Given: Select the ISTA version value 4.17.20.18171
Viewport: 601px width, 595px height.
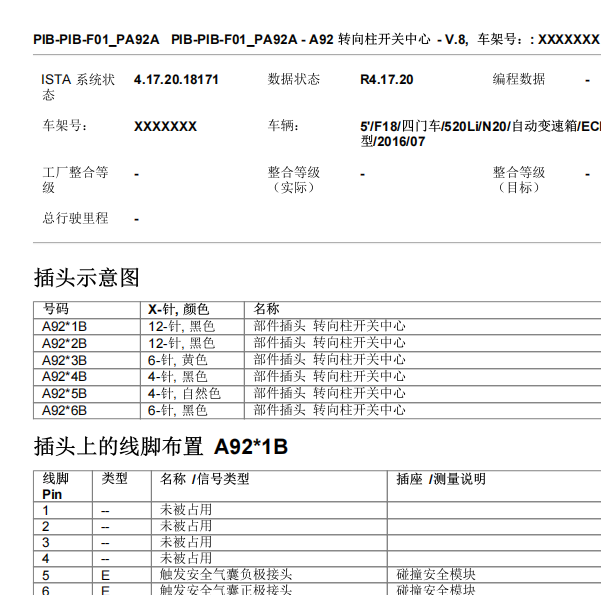Looking at the screenshot, I should (176, 80).
